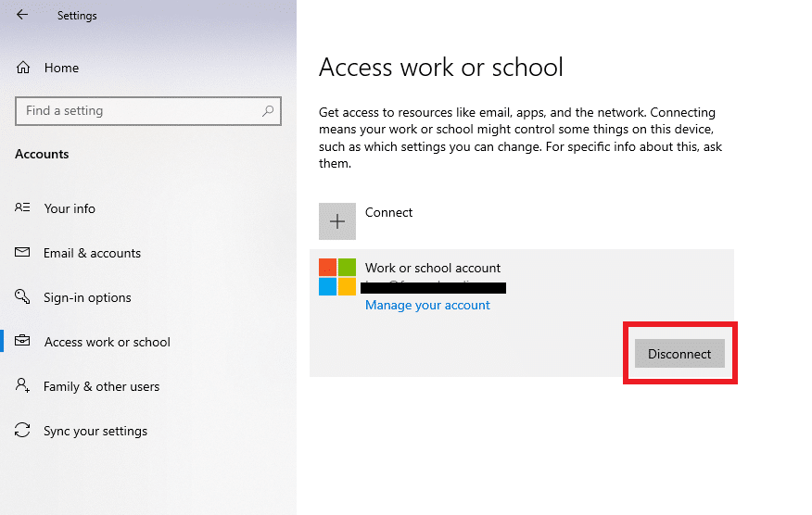Select Access work or school in sidebar
812x515 pixels.
tap(108, 342)
